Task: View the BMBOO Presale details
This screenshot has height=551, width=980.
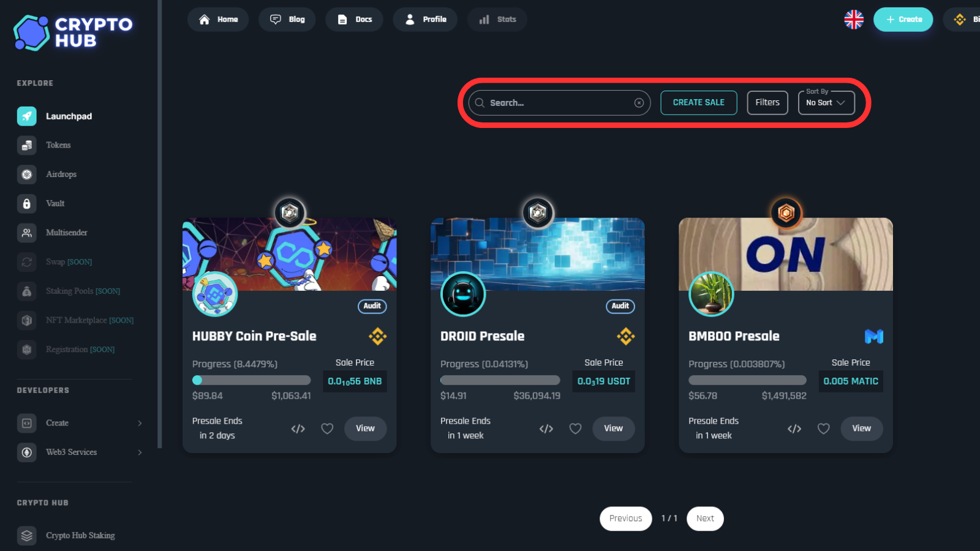Action: click(861, 429)
